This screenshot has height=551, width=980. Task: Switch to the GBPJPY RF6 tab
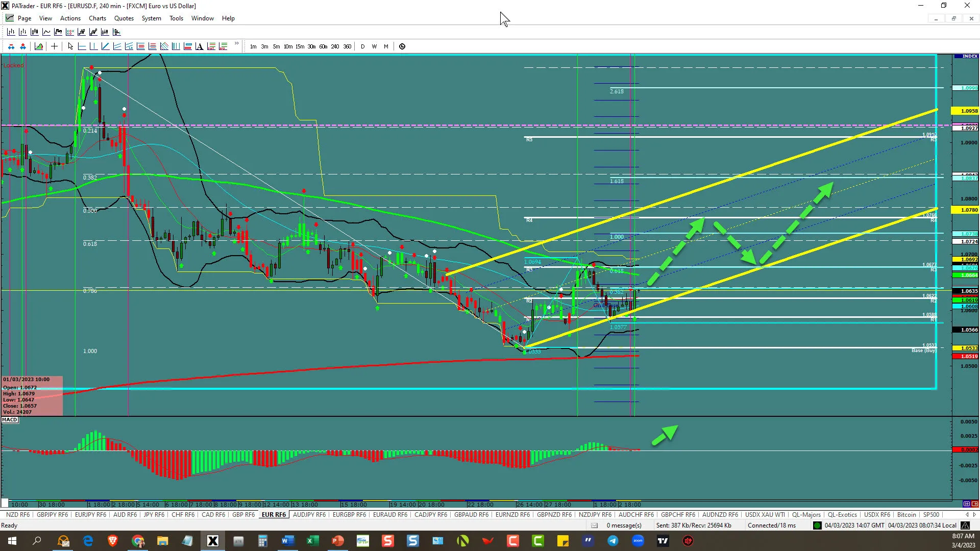click(x=52, y=515)
